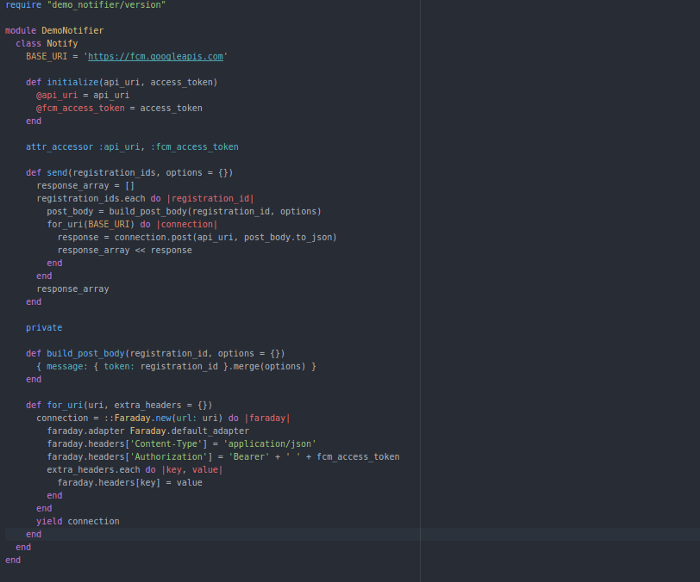Click the 'private' keyword

tap(44, 328)
